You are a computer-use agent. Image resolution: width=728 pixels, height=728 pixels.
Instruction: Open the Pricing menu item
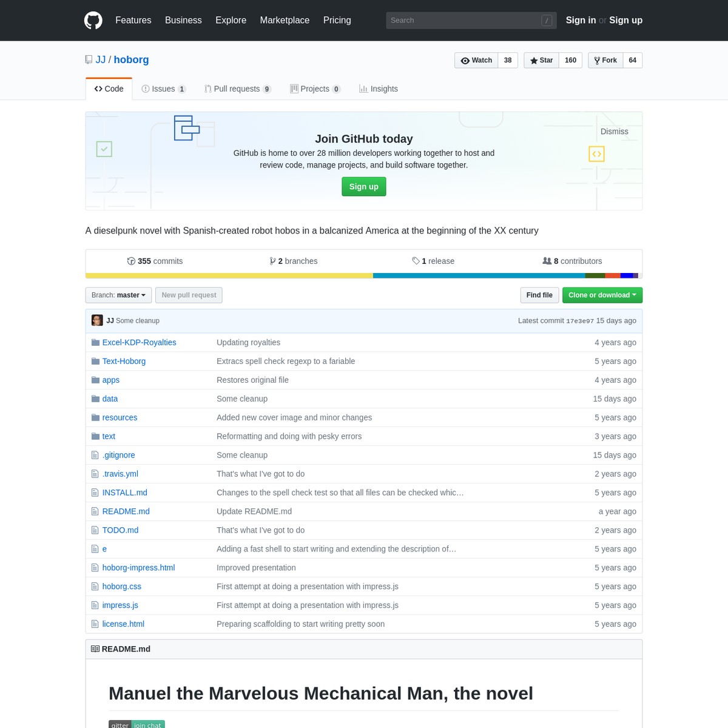point(337,20)
